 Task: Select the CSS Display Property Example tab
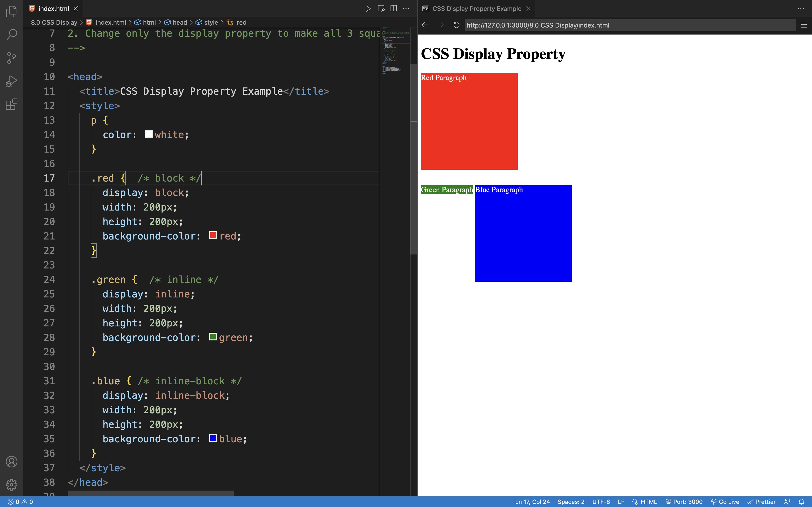pos(477,9)
